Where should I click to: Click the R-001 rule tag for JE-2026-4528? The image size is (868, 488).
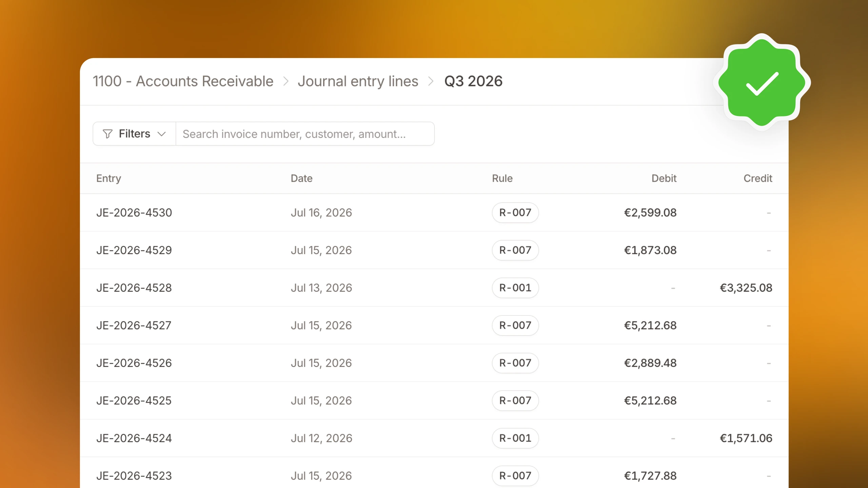click(x=515, y=288)
